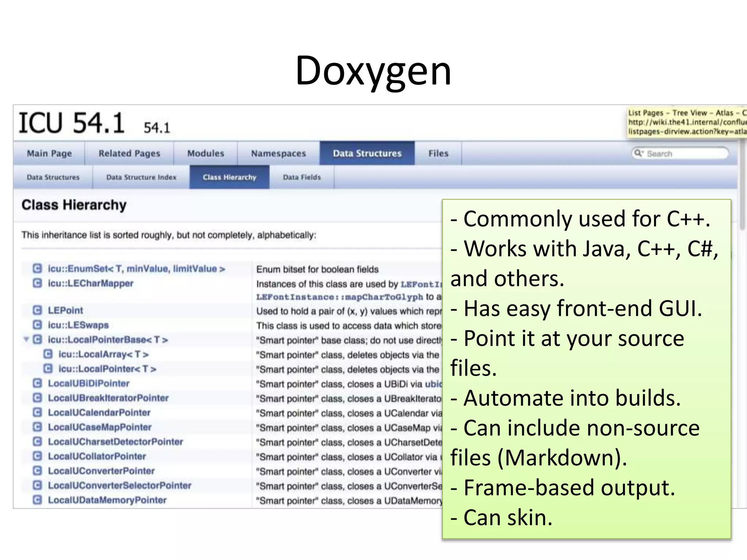The height and width of the screenshot is (560, 747).
Task: Click class icon beside LocalUCollatorPointer
Action: click(x=37, y=456)
